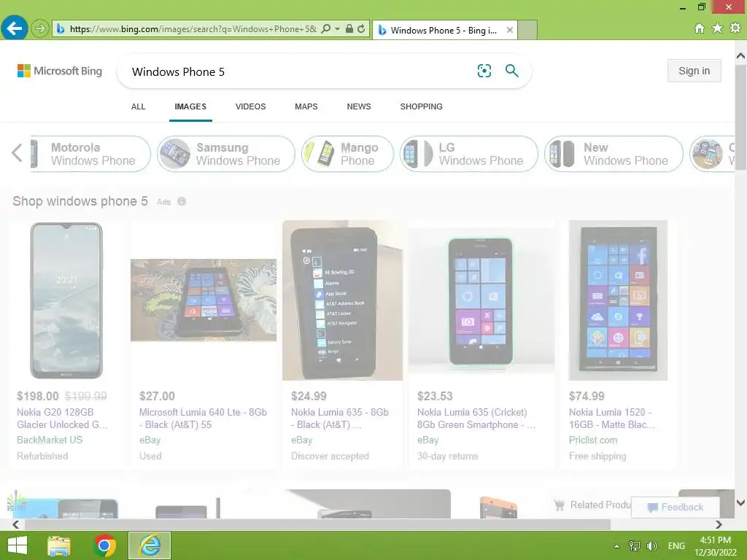The image size is (747, 560).
Task: Click the BackMarket US seller text
Action: 50,440
